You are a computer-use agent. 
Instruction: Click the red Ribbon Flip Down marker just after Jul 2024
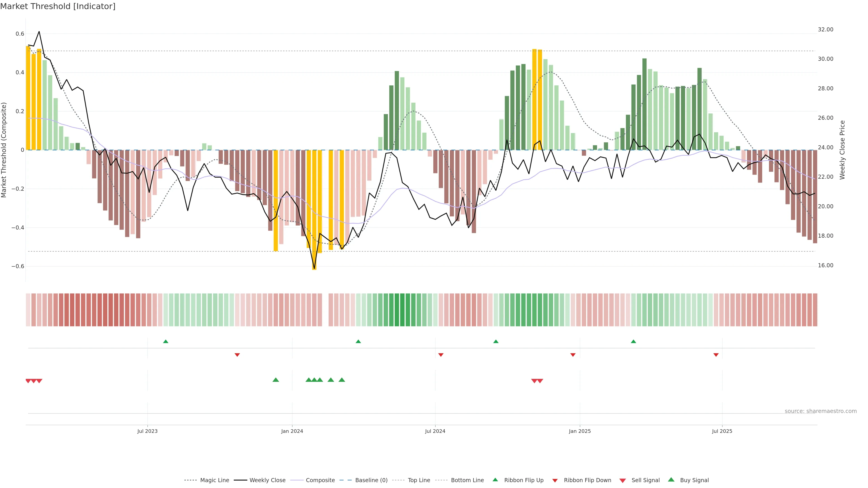click(x=441, y=355)
